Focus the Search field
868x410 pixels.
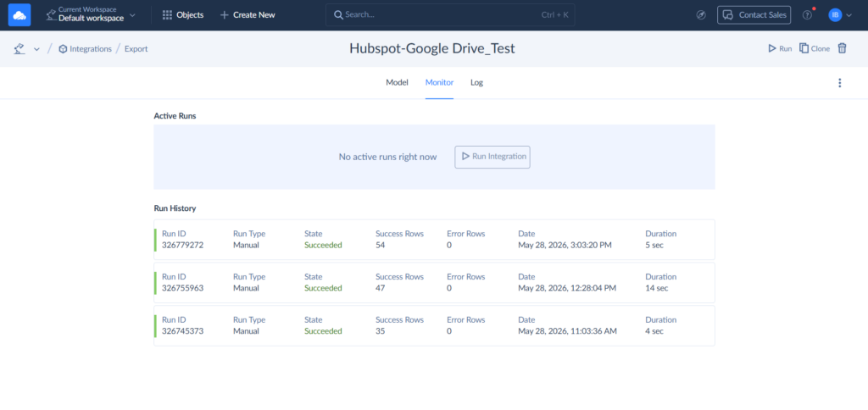tap(450, 15)
